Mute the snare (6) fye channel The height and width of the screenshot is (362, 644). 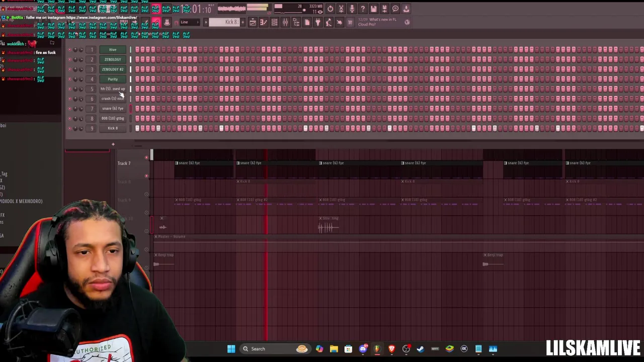70,109
